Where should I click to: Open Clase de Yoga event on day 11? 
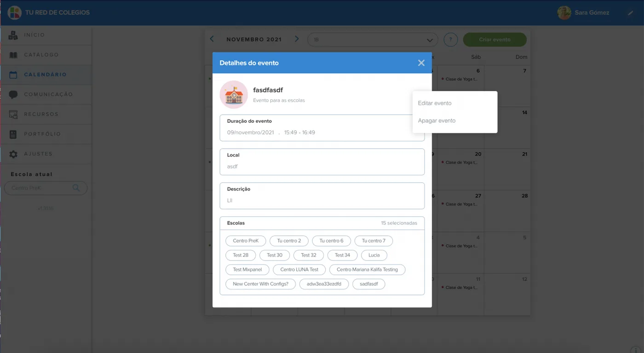pyautogui.click(x=460, y=288)
